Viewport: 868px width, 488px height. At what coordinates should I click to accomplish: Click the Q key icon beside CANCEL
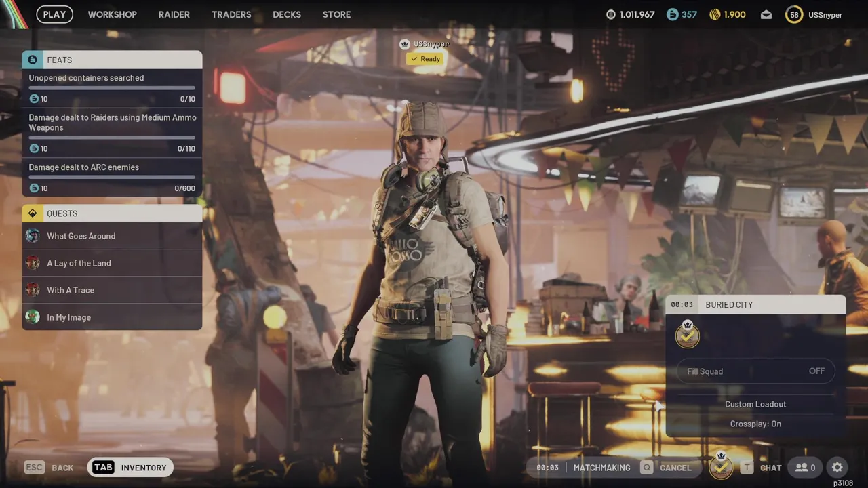point(647,468)
